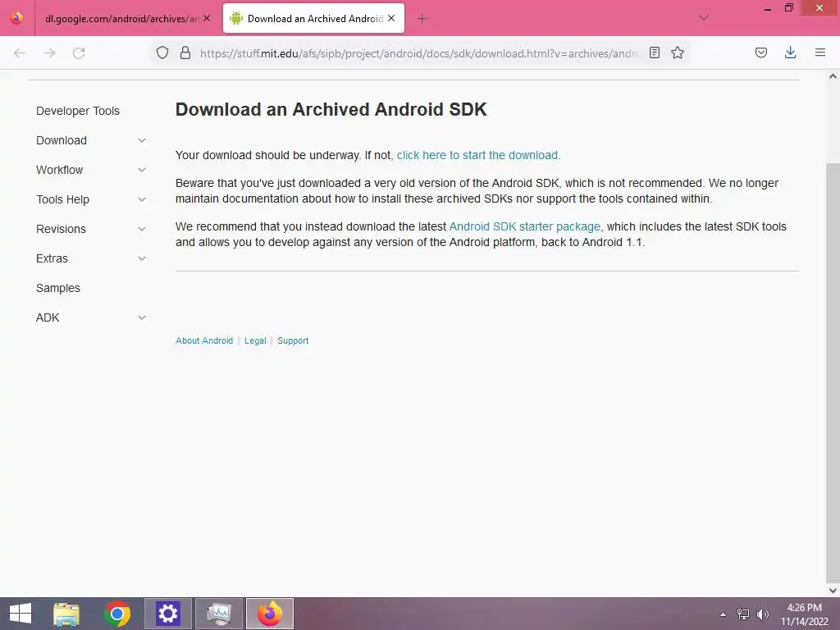Expand the Workflow section chevron
The image size is (840, 630).
coord(142,170)
